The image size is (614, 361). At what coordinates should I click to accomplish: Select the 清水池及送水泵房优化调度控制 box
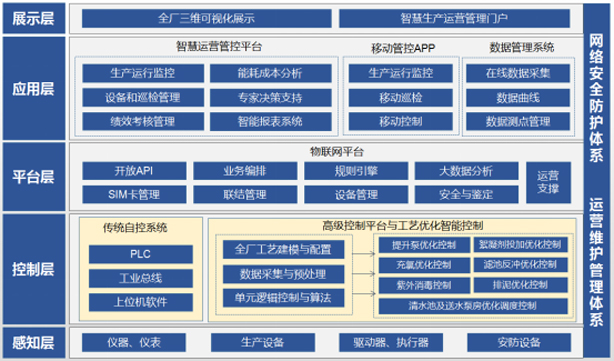pyautogui.click(x=473, y=306)
